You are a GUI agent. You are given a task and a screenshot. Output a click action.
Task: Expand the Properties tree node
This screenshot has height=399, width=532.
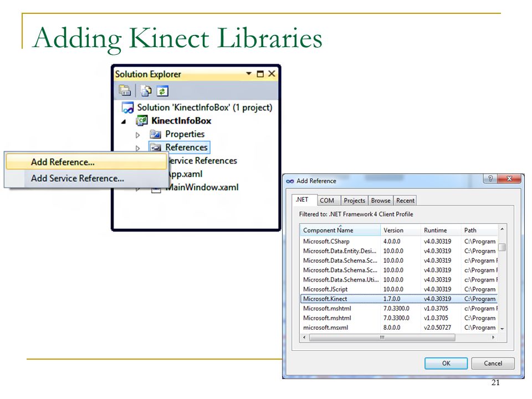coord(138,135)
